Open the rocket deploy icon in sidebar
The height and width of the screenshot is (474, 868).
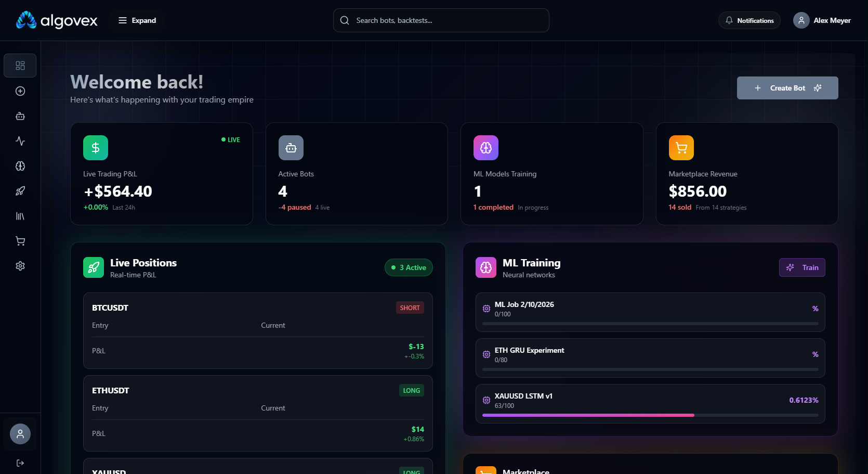pos(20,191)
